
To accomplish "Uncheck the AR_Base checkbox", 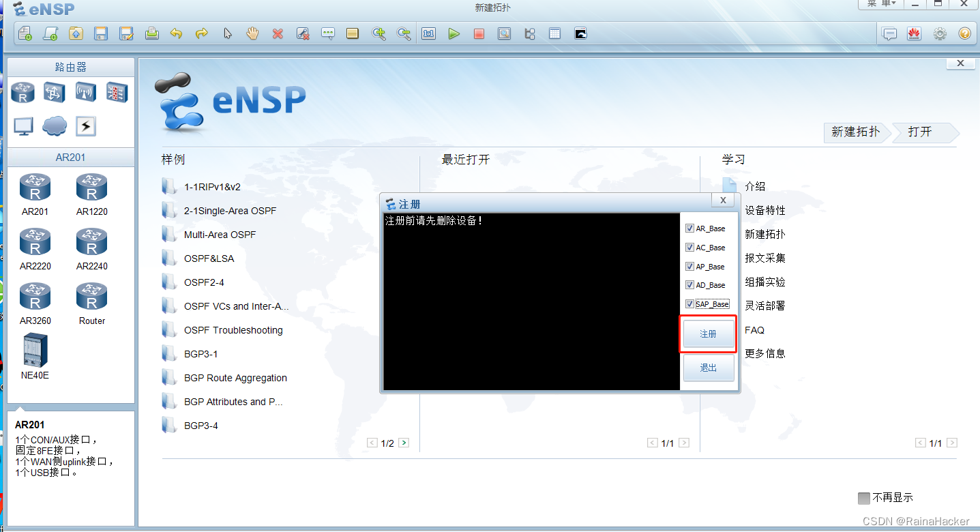I will point(689,228).
